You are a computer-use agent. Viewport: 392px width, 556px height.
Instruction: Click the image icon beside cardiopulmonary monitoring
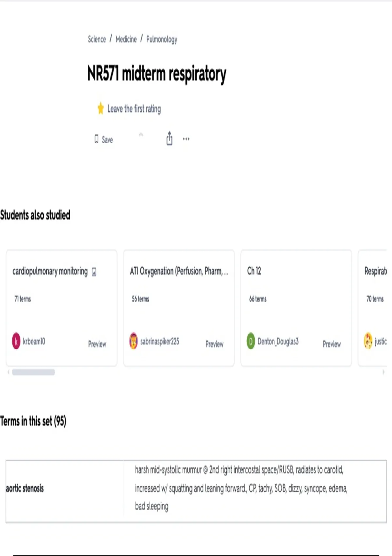point(94,272)
